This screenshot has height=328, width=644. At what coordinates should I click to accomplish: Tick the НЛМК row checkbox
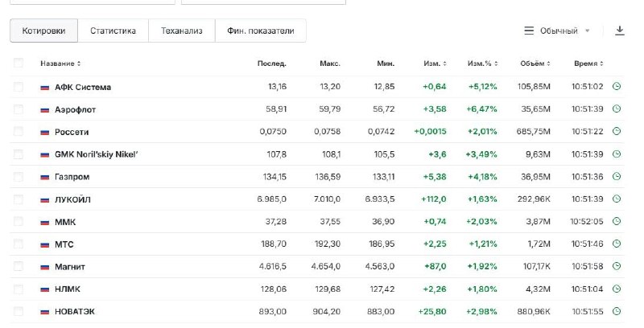tap(19, 289)
